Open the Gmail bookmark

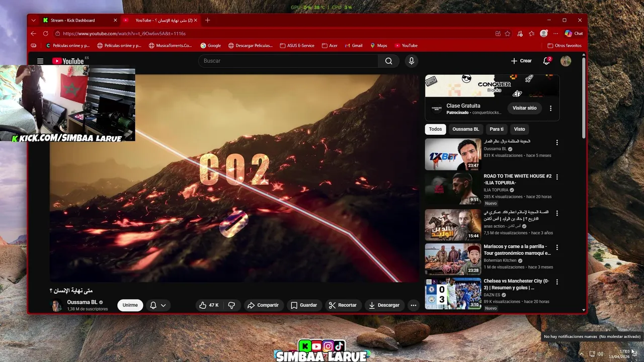click(x=354, y=45)
